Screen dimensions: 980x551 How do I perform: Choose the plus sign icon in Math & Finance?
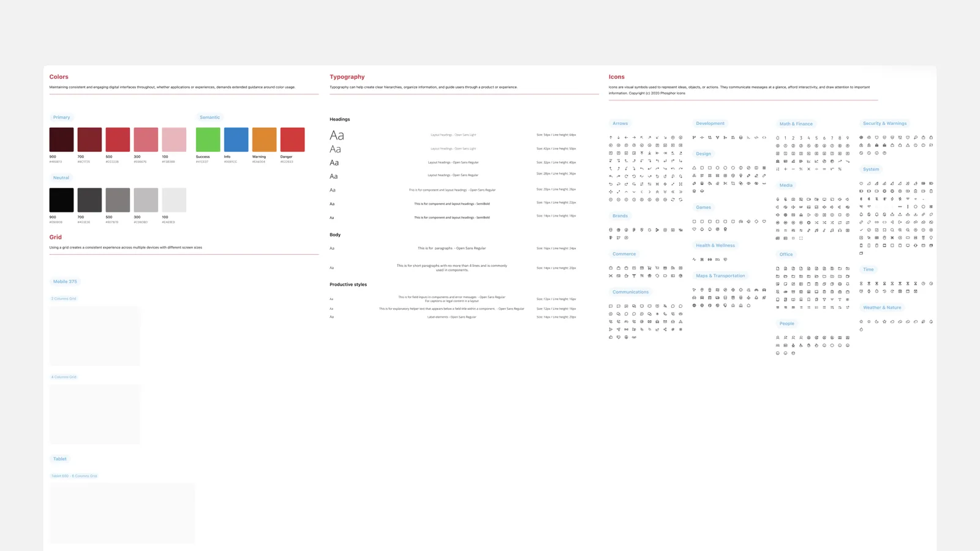click(x=785, y=169)
